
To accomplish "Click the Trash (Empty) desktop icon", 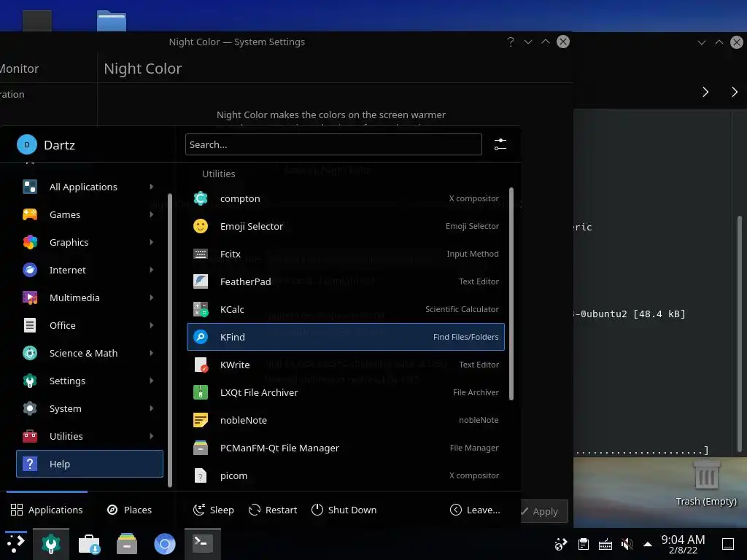I will [x=706, y=482].
